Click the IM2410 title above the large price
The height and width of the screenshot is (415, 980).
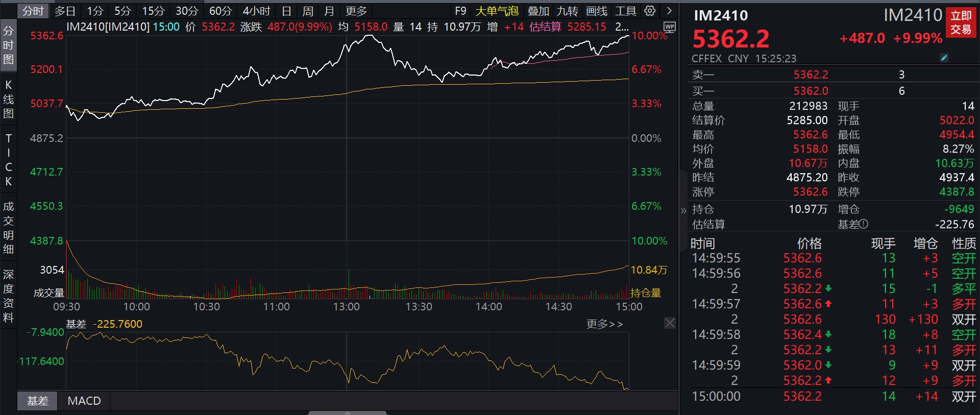click(721, 16)
